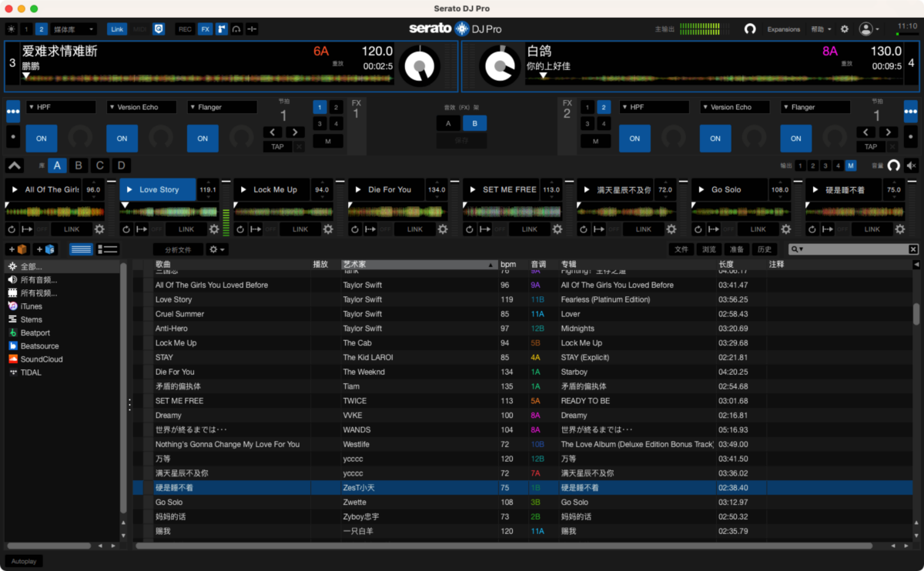Click LINK on the Love Story sampler slot

tap(186, 229)
